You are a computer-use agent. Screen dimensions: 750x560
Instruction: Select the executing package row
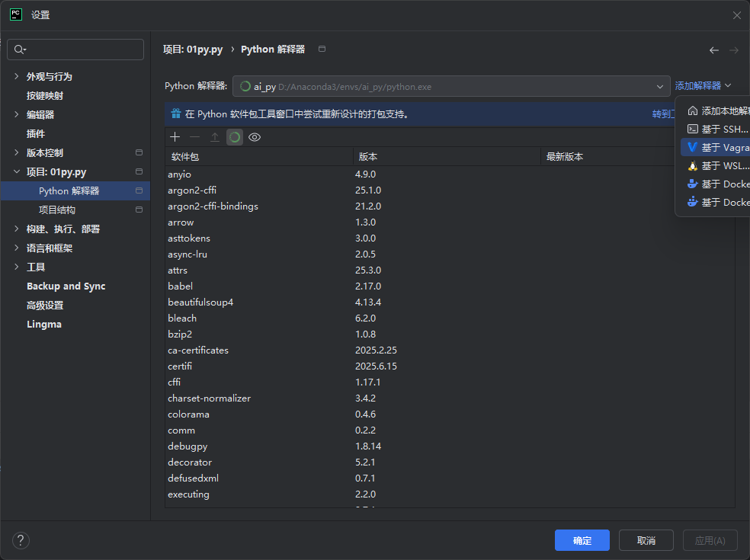pyautogui.click(x=450, y=494)
